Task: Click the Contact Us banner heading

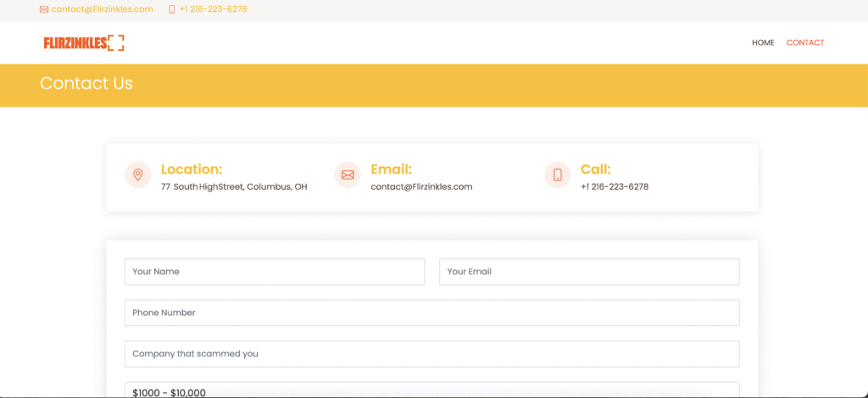Action: pyautogui.click(x=86, y=84)
